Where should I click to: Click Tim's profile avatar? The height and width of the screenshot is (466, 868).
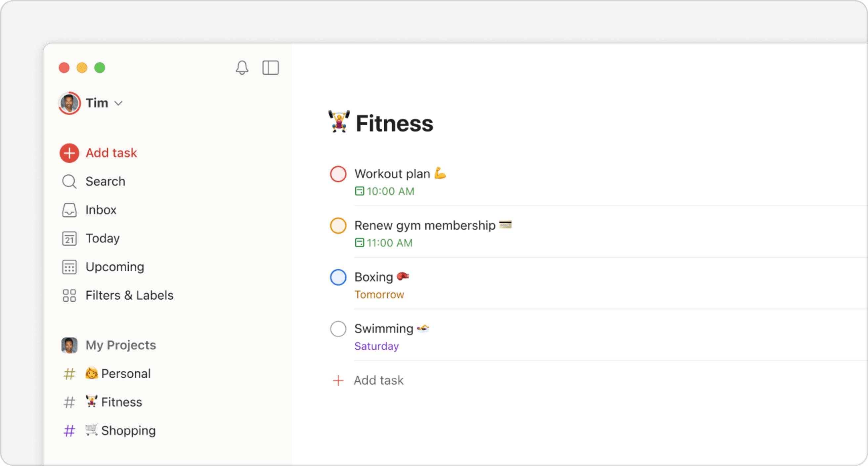(x=69, y=103)
